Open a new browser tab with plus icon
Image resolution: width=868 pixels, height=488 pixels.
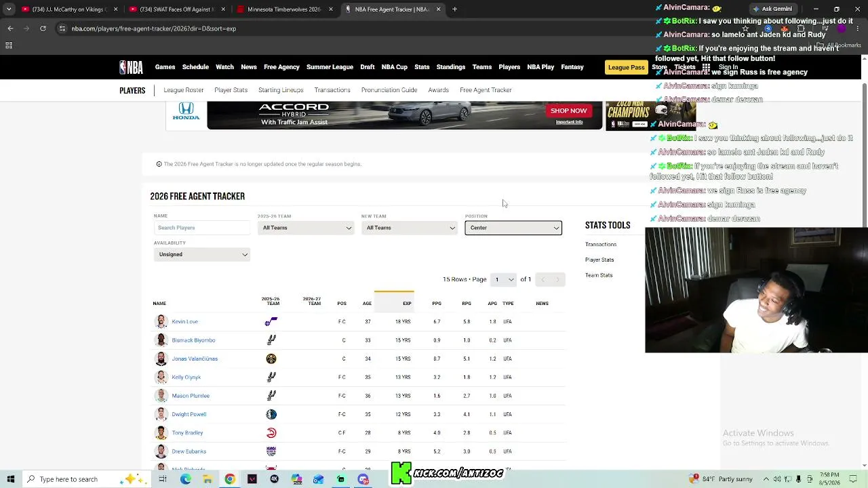point(454,9)
